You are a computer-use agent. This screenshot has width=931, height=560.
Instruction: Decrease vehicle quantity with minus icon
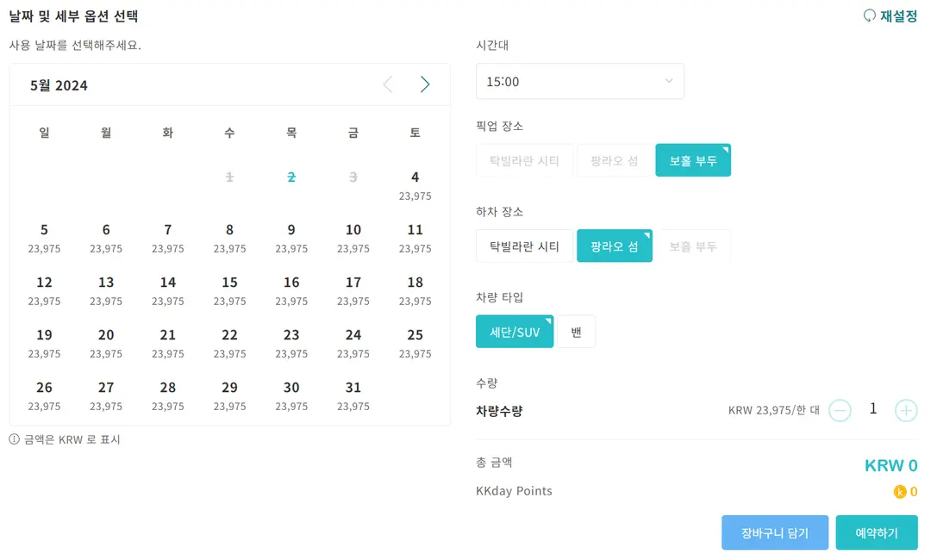(x=840, y=410)
